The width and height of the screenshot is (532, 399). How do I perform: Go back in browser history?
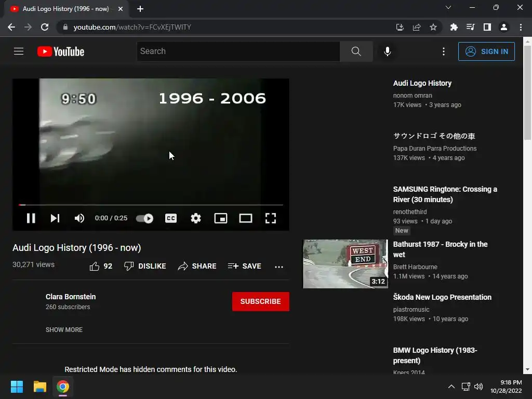(11, 27)
